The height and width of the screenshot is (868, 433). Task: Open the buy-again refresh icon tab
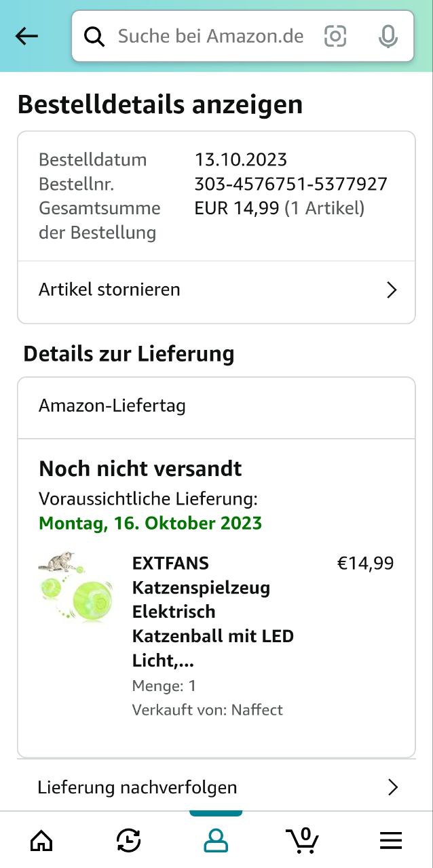[x=129, y=841]
